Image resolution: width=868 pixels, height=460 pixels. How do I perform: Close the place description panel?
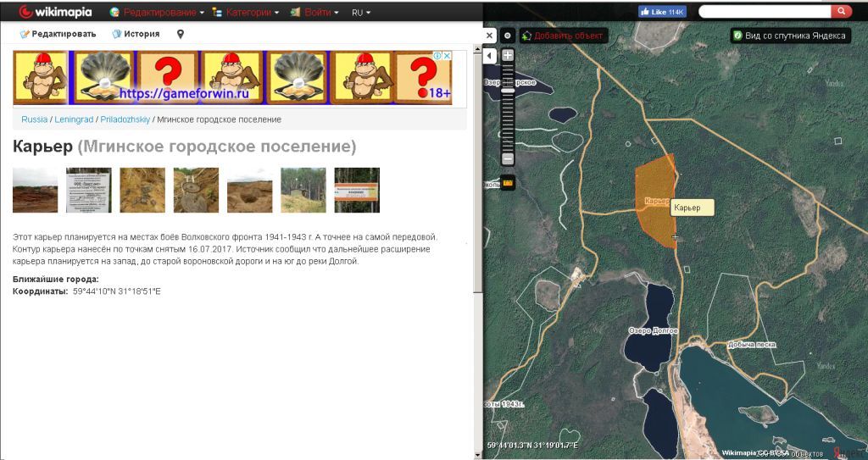[489, 36]
